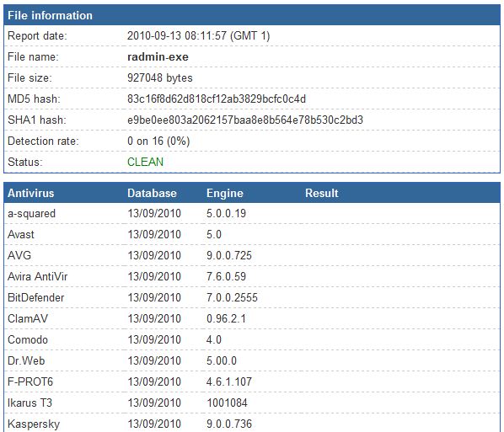Click the Report date: label
The width and height of the screenshot is (504, 432).
point(37,35)
